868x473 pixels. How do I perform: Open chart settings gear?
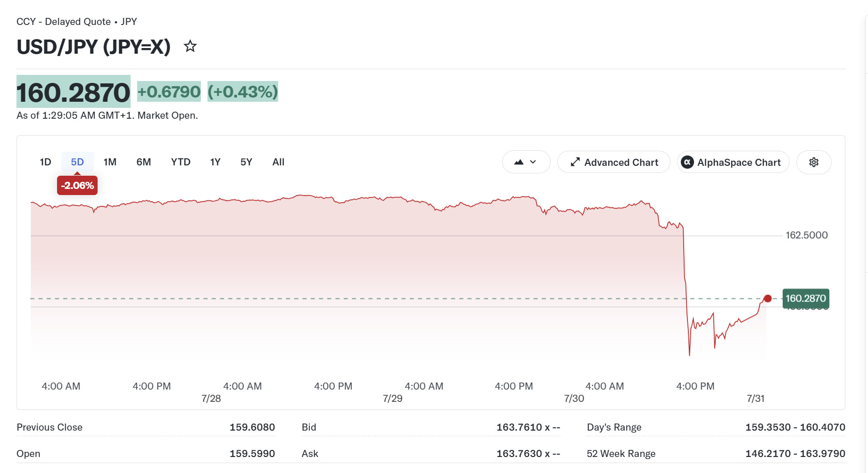pyautogui.click(x=814, y=162)
